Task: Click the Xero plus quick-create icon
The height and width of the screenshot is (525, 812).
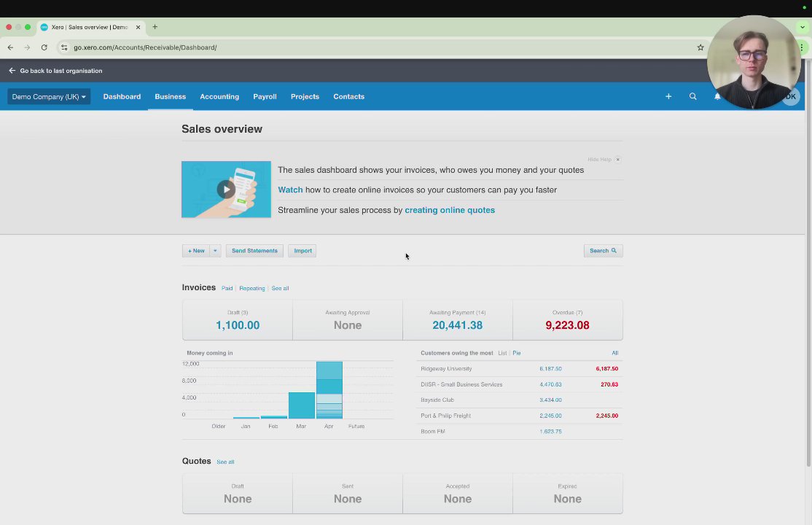Action: point(668,96)
